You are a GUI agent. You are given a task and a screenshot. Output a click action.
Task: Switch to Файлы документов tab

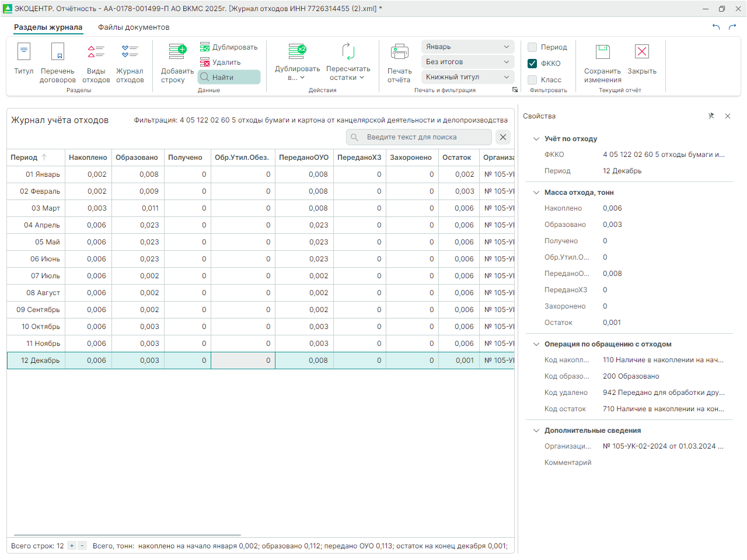(134, 27)
